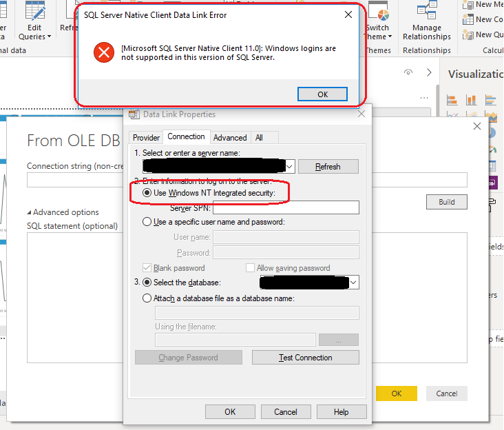This screenshot has width=504, height=430.
Task: Click the eye icon above the Visualizations pane
Action: 408,72
